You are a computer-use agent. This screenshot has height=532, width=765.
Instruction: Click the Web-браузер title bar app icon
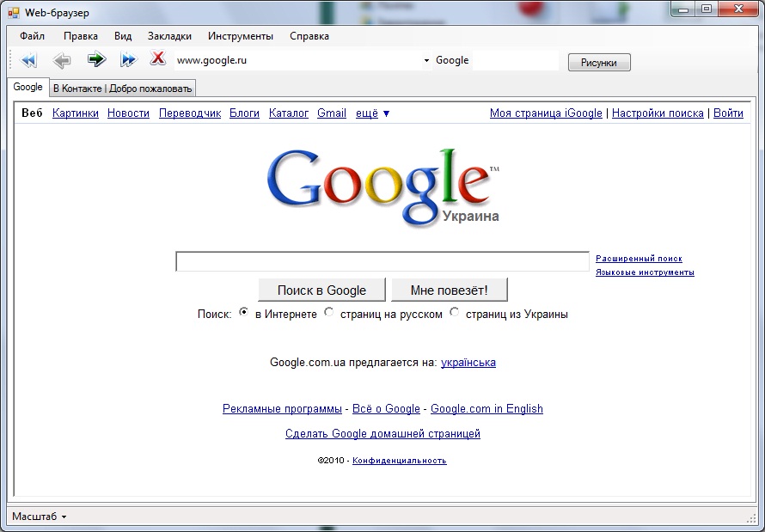pyautogui.click(x=14, y=13)
